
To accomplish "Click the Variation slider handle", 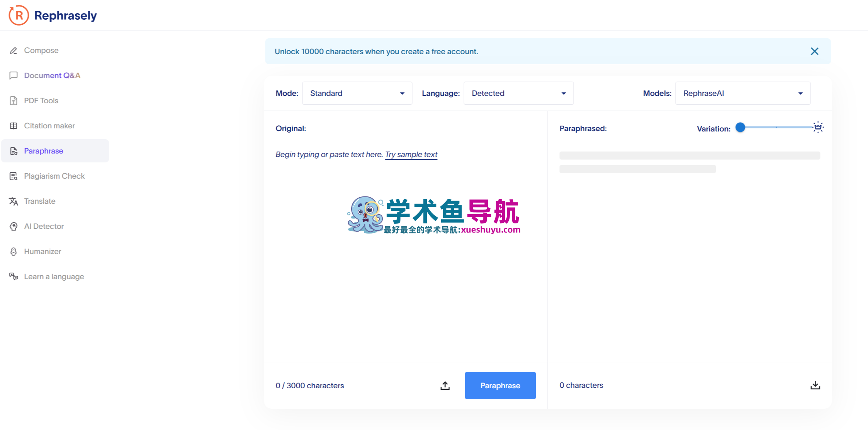I will [740, 127].
